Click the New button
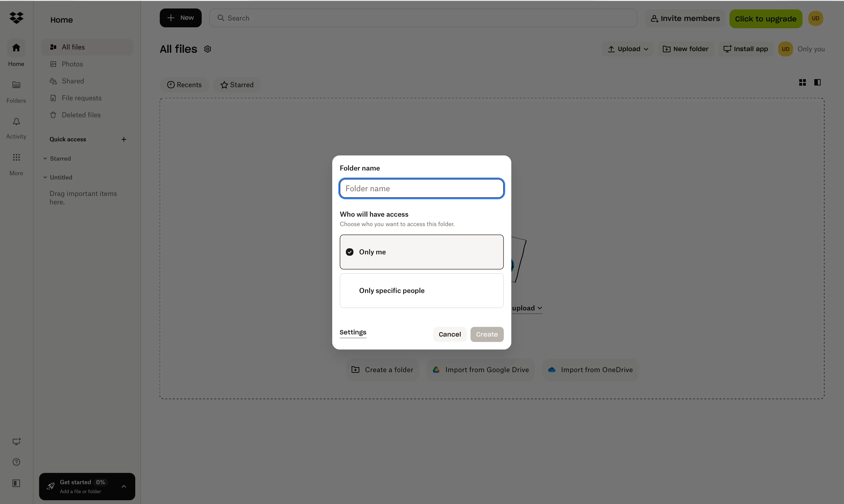This screenshot has width=844, height=504. (180, 18)
